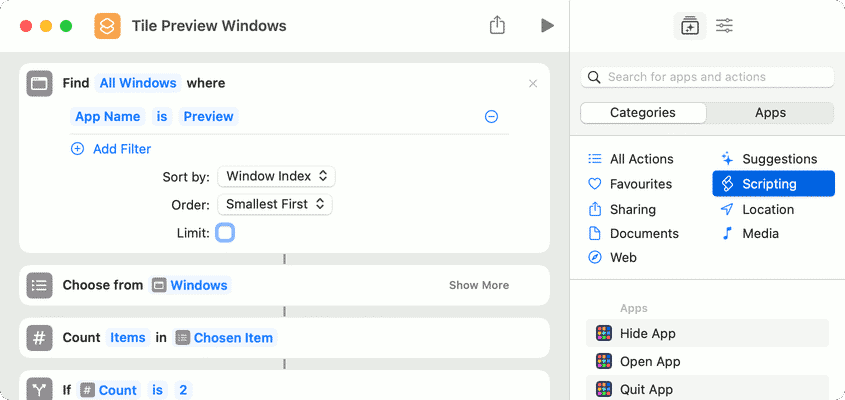The image size is (845, 400).
Task: Change the 'is' condition in If action
Action: point(157,390)
